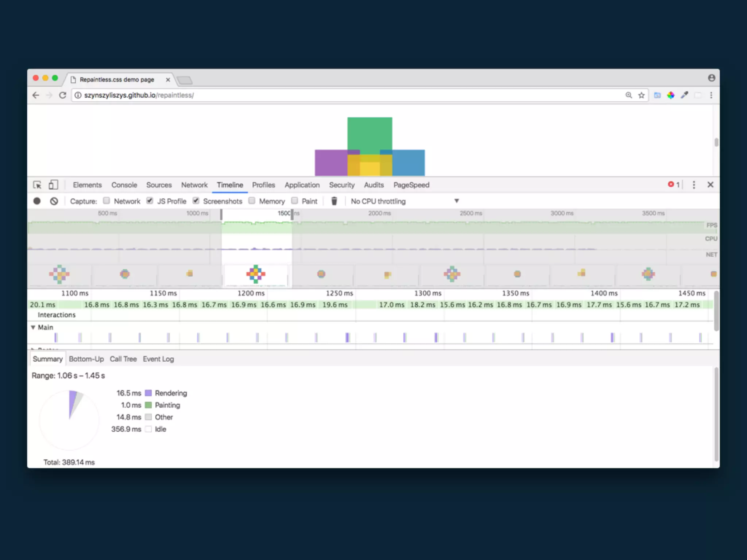Screen dimensions: 747x560
Task: Open the Bottom-Up tab
Action: [x=86, y=359]
